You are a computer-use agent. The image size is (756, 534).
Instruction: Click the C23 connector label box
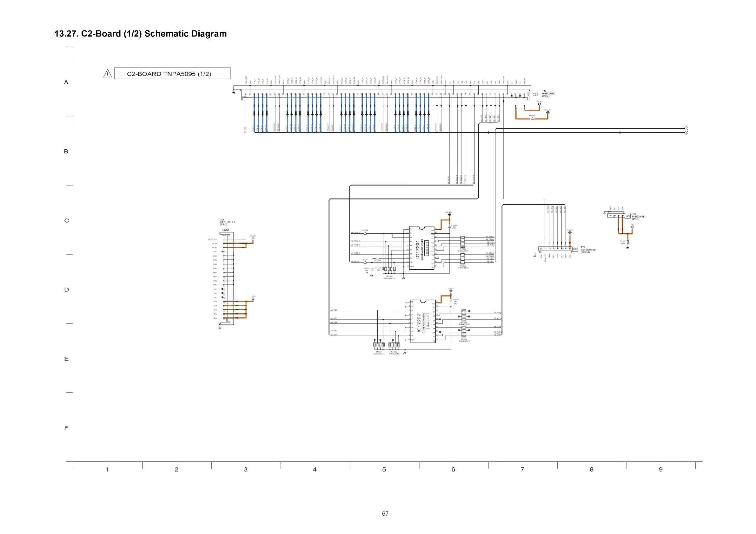pos(575,249)
